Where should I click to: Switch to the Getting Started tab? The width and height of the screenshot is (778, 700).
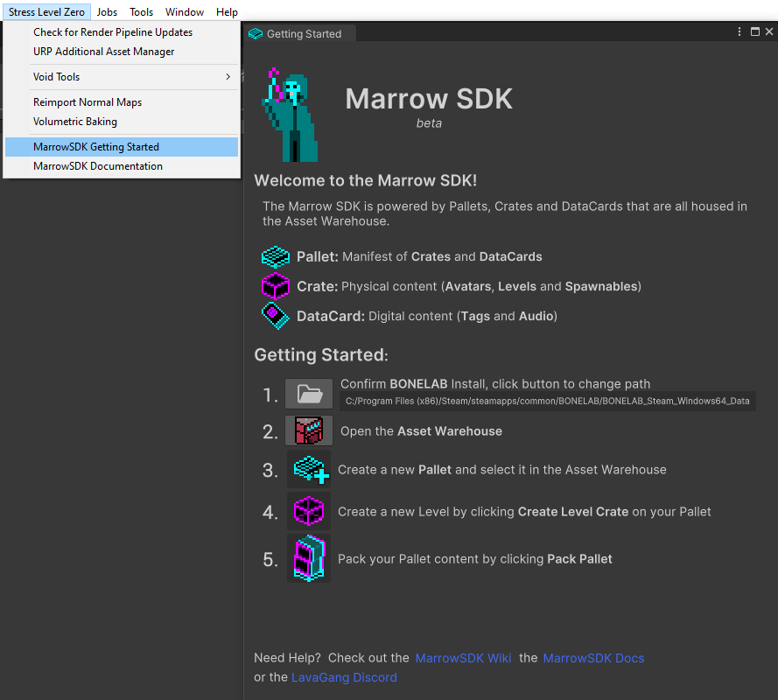[x=303, y=34]
